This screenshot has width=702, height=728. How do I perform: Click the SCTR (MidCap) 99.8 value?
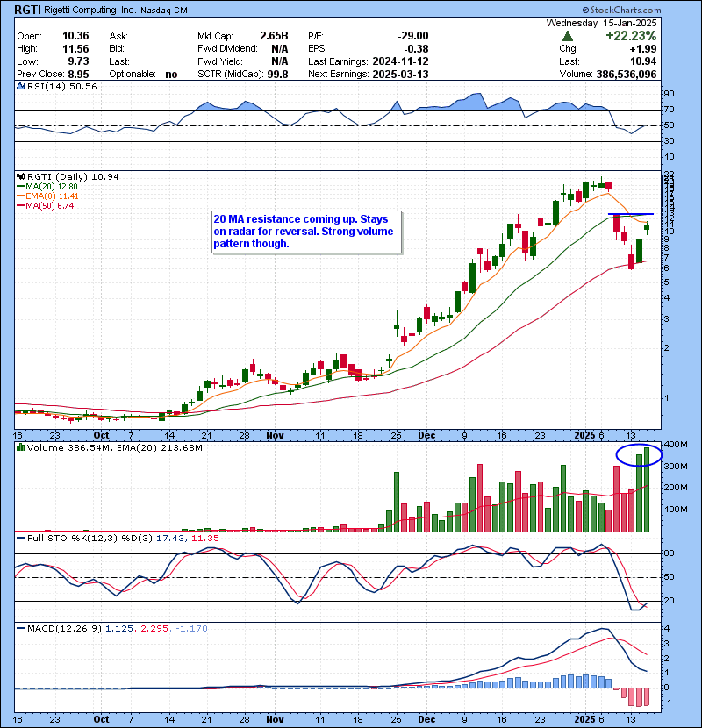pos(277,75)
